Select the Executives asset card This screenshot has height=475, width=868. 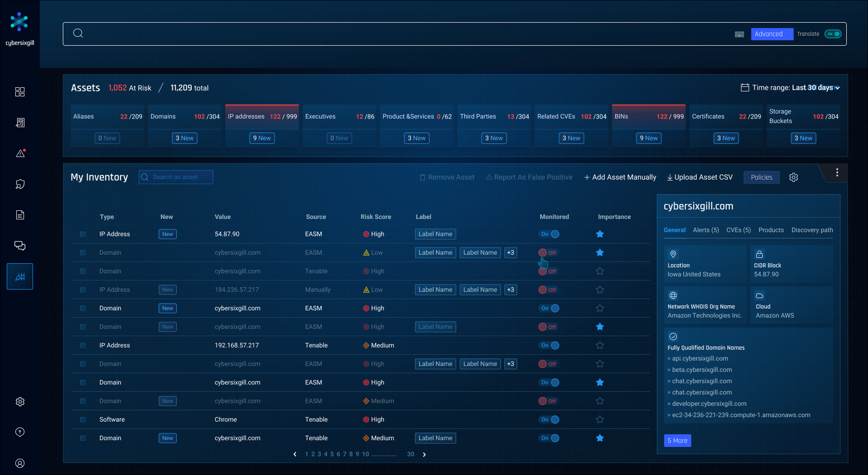click(340, 126)
